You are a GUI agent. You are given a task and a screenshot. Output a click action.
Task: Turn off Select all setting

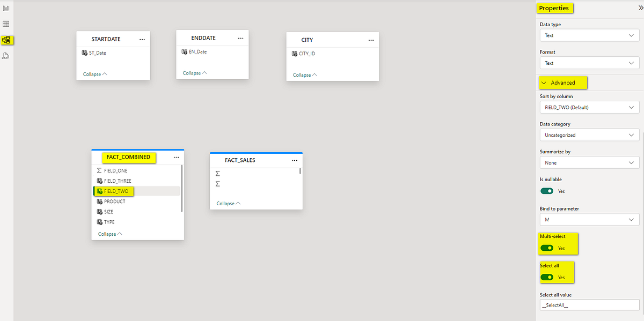click(546, 277)
